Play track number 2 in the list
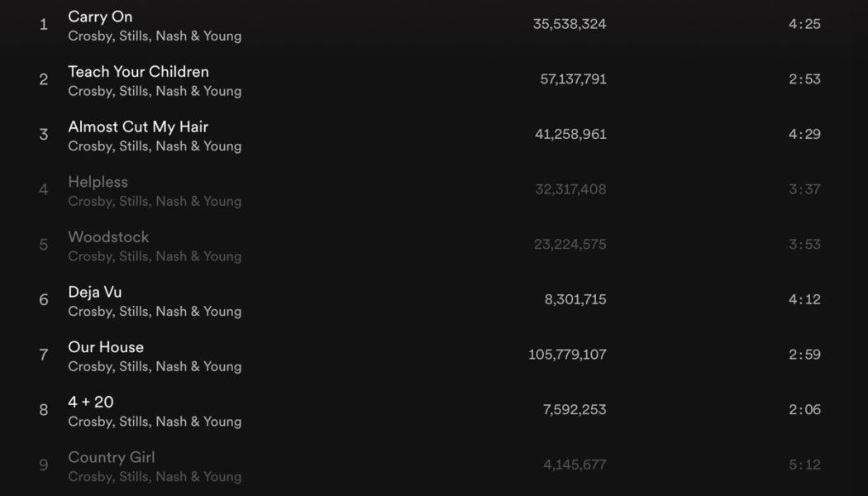The height and width of the screenshot is (496, 868). (x=43, y=79)
